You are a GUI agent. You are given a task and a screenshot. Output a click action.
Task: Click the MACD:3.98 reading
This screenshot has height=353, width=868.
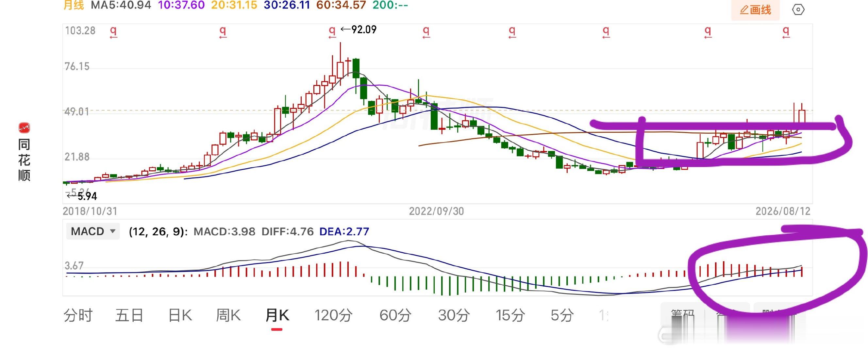(x=225, y=232)
